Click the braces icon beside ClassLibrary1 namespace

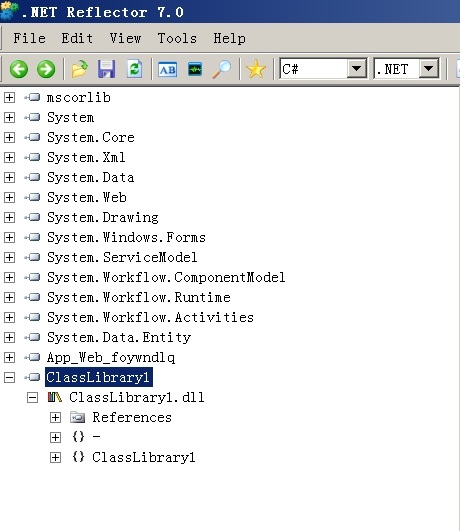coord(78,457)
